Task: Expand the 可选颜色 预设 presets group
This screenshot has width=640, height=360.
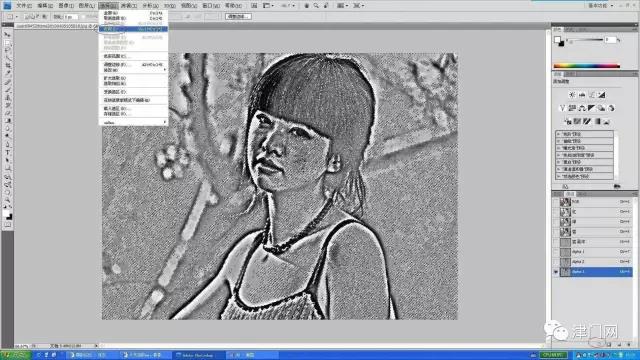Action: tap(558, 176)
